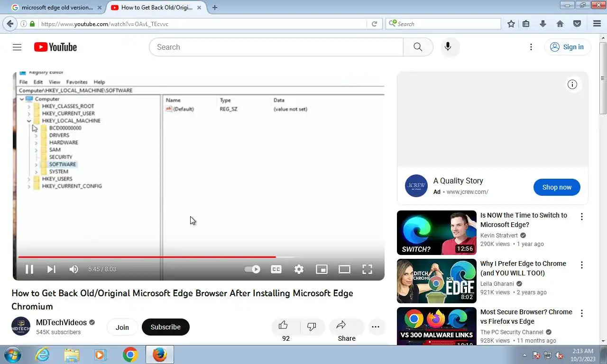Start voice search with microphone icon
This screenshot has width=607, height=364.
pyautogui.click(x=448, y=47)
